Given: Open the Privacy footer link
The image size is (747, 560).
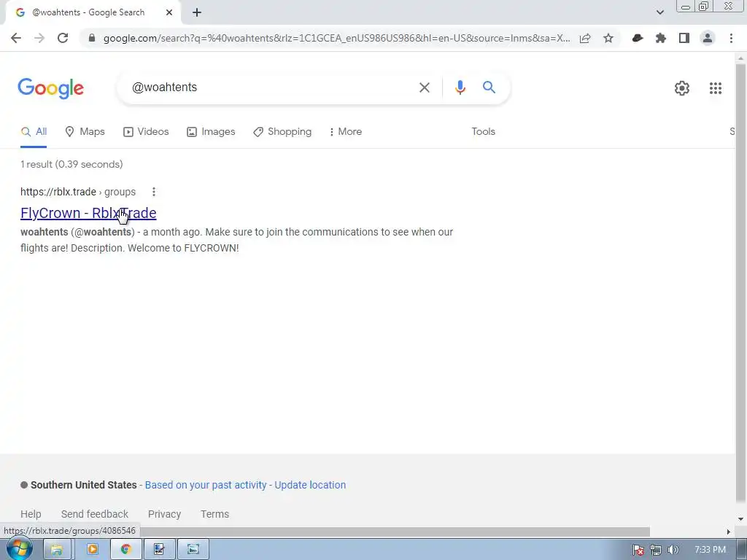Looking at the screenshot, I should (x=164, y=514).
